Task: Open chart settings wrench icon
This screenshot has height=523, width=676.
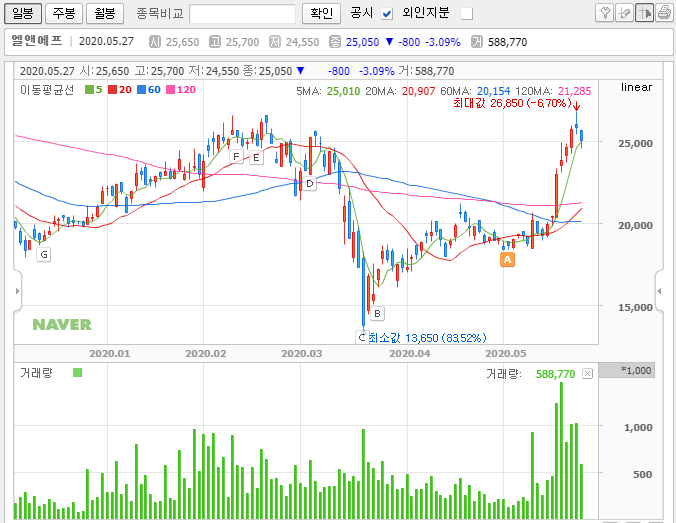Action: point(604,13)
